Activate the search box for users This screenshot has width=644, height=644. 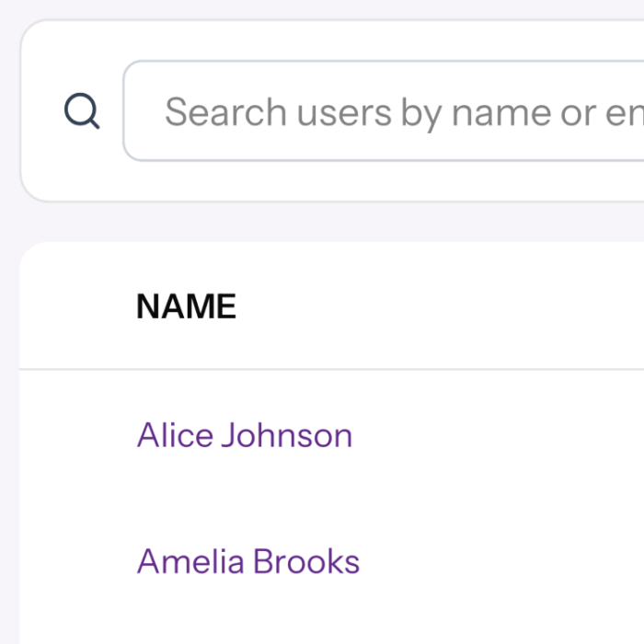[386, 111]
